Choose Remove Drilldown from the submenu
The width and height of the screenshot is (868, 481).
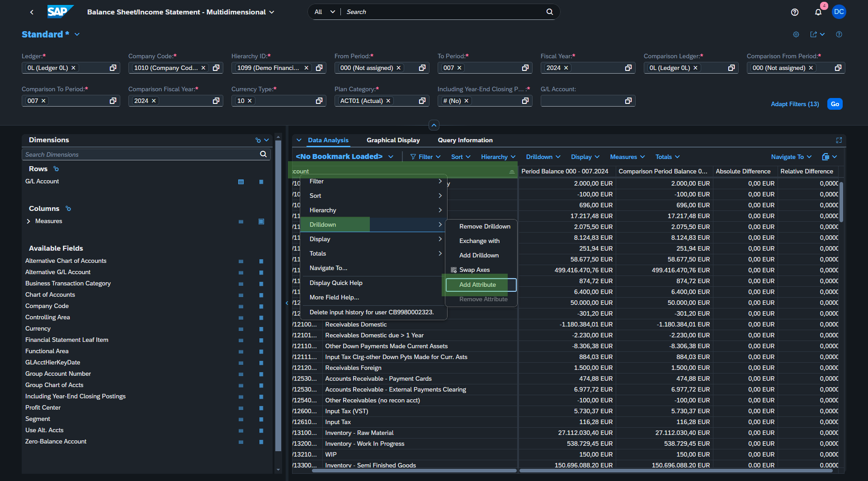pos(481,226)
